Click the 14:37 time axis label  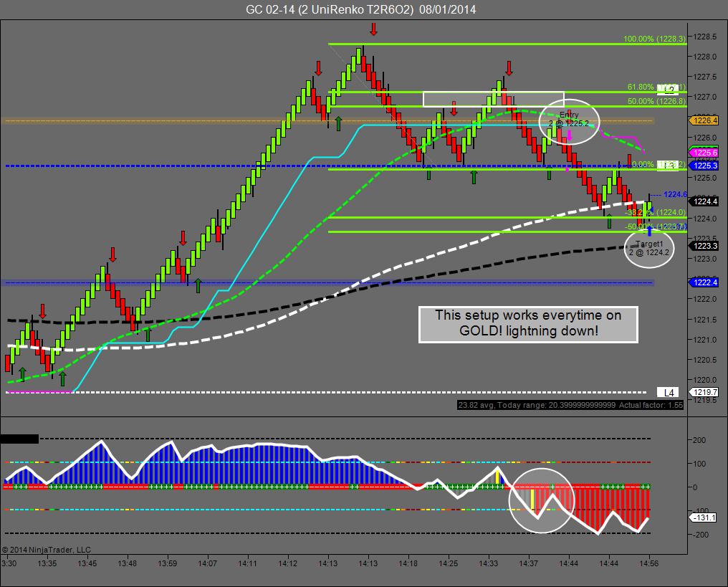(528, 564)
